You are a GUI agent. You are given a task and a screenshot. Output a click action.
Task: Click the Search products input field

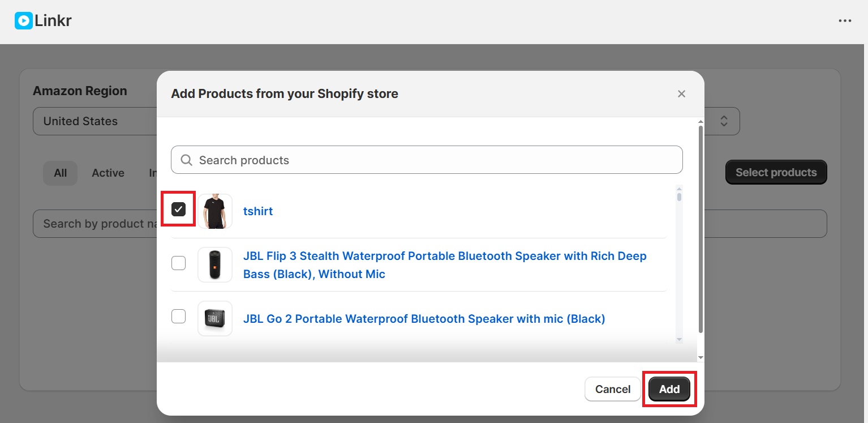point(427,160)
